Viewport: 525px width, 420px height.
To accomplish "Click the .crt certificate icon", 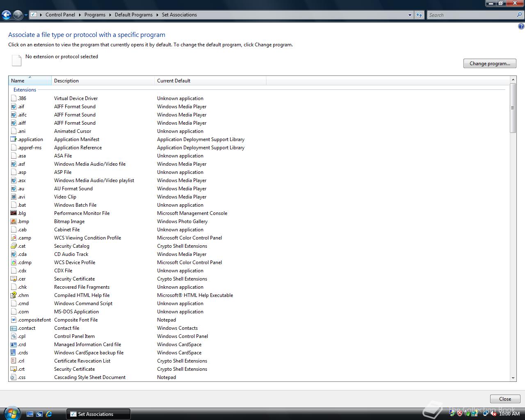I will click(x=14, y=369).
